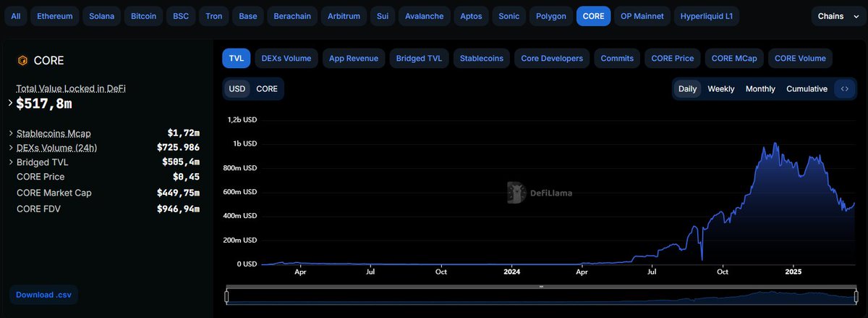Set chart interval to Monthly
This screenshot has width=868, height=318.
[760, 89]
